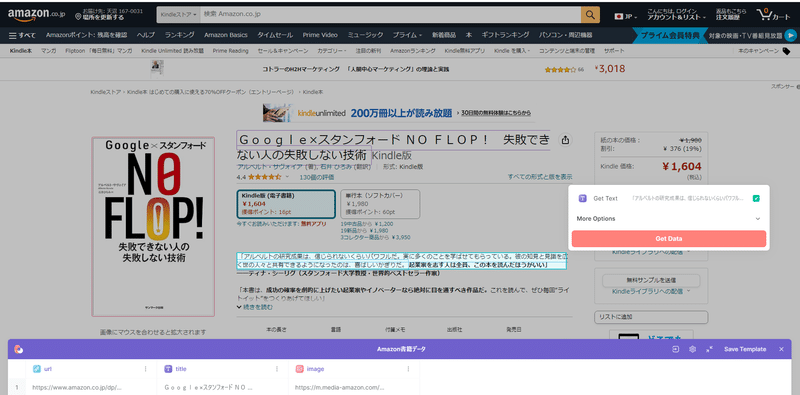Click the image column picture icon

[299, 368]
